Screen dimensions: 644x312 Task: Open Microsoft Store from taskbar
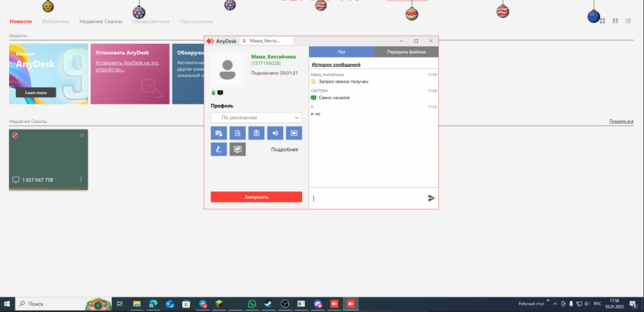click(x=186, y=304)
